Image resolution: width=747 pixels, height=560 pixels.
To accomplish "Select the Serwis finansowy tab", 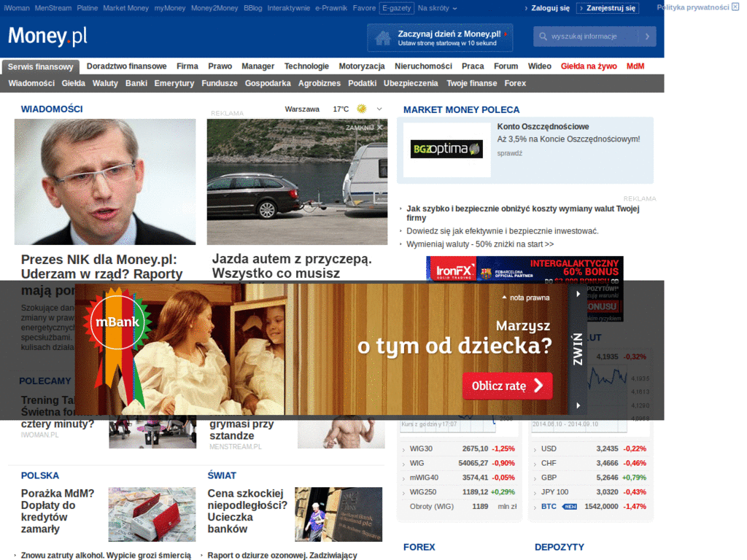I will [41, 66].
